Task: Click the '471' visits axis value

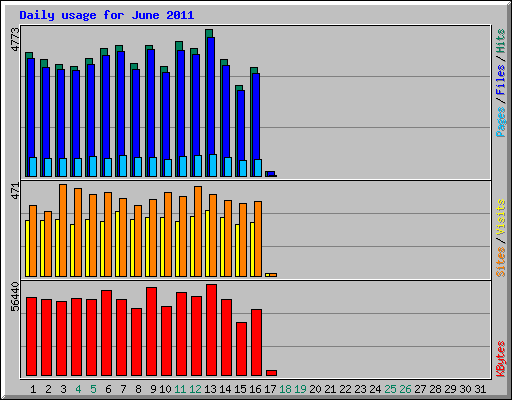Action: [15, 191]
